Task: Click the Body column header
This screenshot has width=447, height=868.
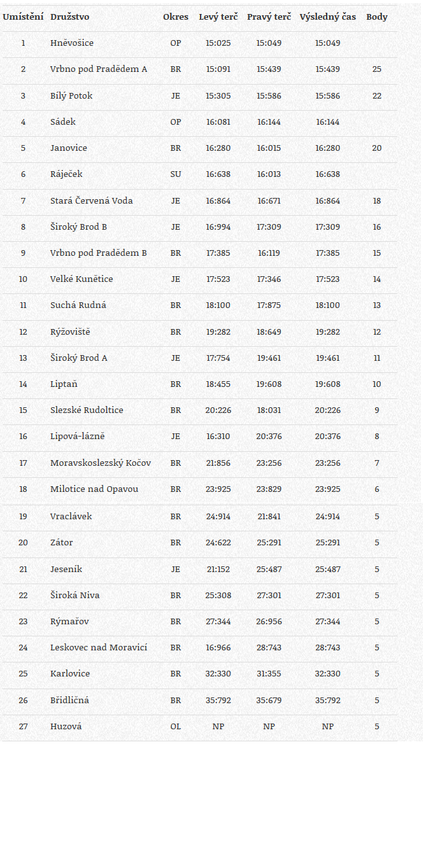Action: (377, 17)
